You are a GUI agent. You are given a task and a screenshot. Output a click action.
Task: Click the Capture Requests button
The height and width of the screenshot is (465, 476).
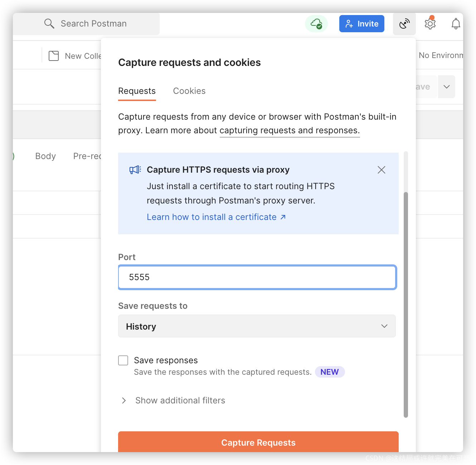click(258, 442)
